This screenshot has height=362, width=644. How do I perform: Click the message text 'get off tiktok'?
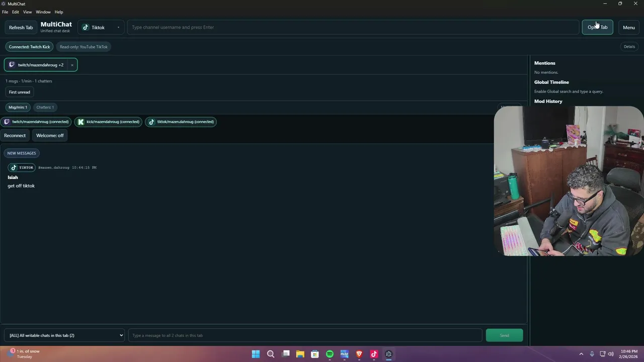coord(21,186)
